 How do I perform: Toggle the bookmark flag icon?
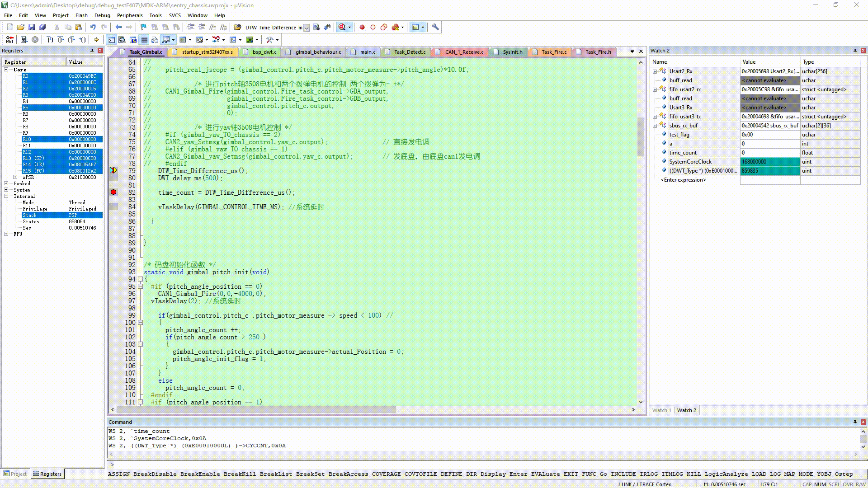[143, 27]
